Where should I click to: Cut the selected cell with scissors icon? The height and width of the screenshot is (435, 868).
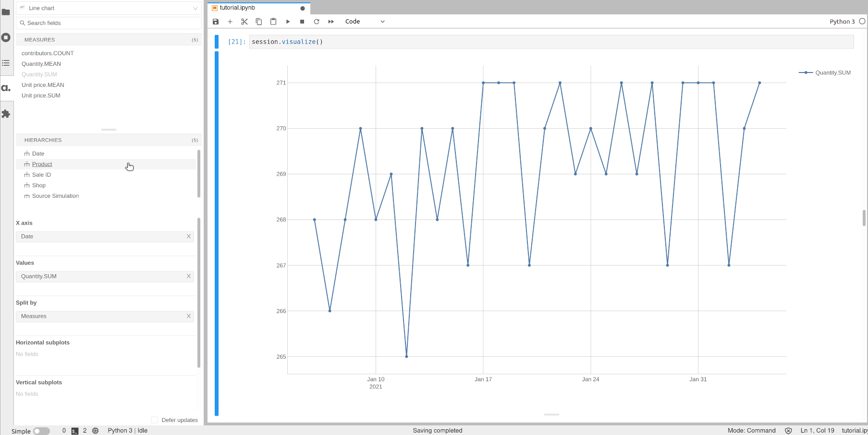tap(245, 22)
